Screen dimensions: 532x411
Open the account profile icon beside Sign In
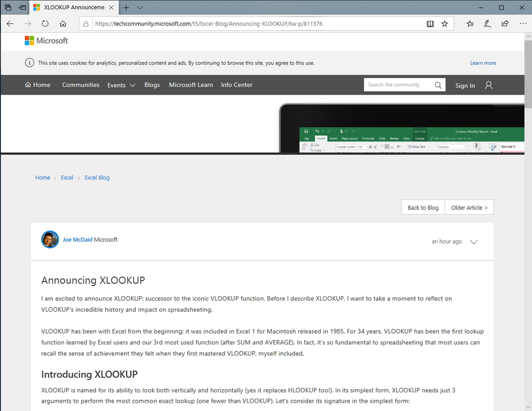(x=488, y=85)
